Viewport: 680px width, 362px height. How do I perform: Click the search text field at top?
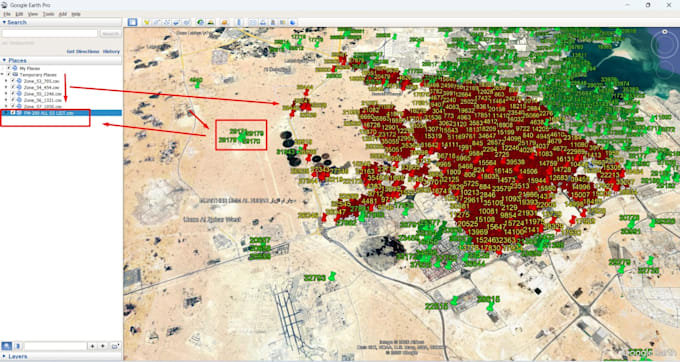tap(49, 33)
